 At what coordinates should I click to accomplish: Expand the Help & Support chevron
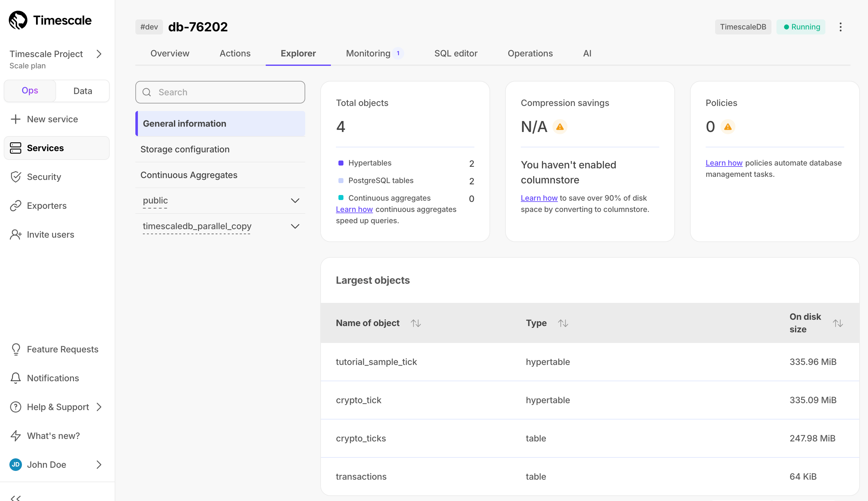tap(99, 407)
